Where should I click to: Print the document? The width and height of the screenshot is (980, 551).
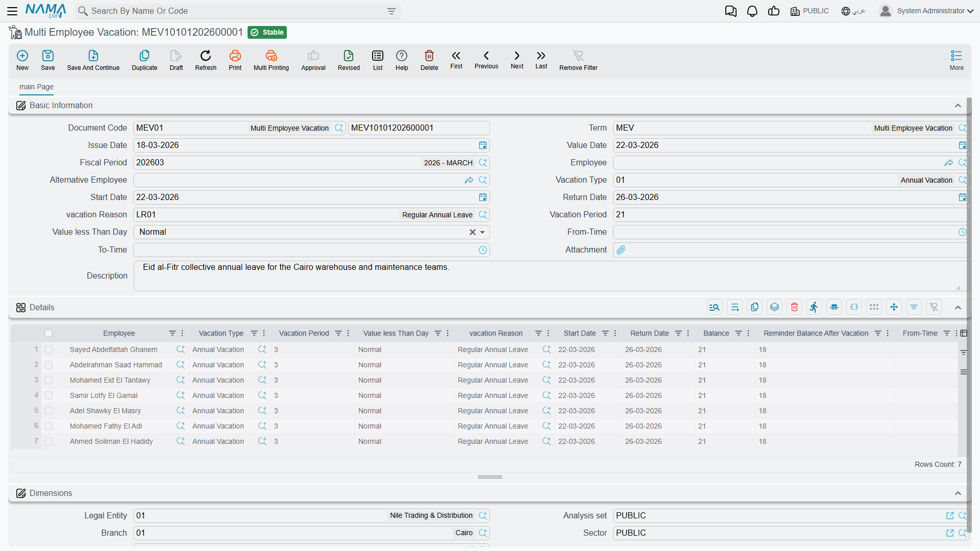coord(235,60)
